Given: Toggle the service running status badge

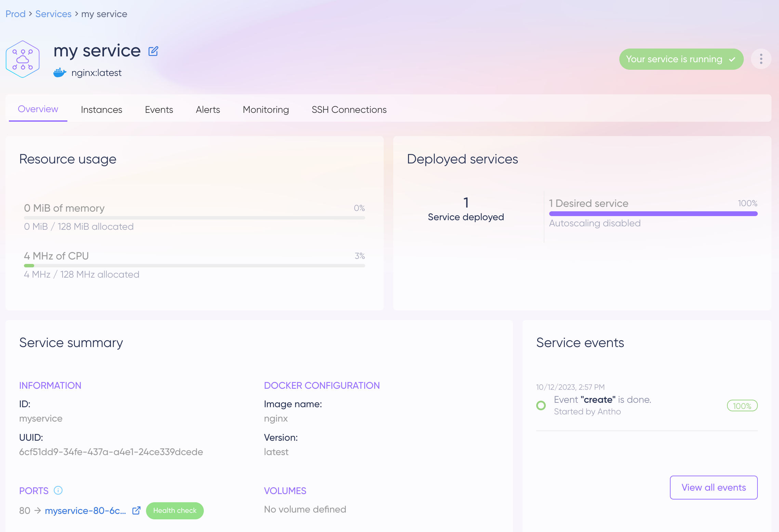Looking at the screenshot, I should pos(680,59).
